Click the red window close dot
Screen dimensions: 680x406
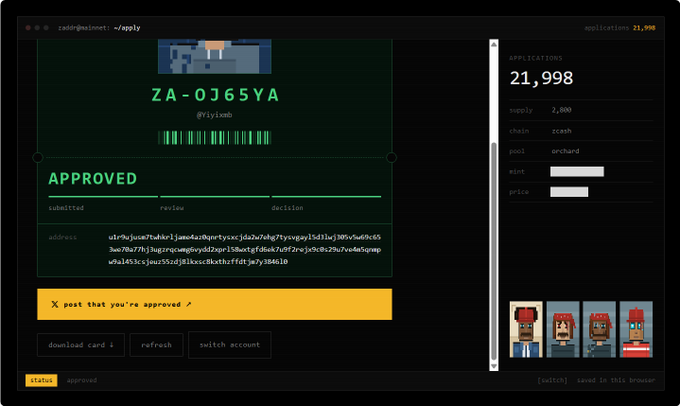coord(28,28)
